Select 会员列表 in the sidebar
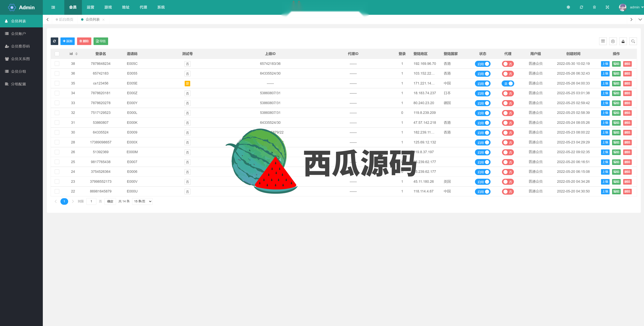Screen dimensions: 644x326 pos(21,21)
